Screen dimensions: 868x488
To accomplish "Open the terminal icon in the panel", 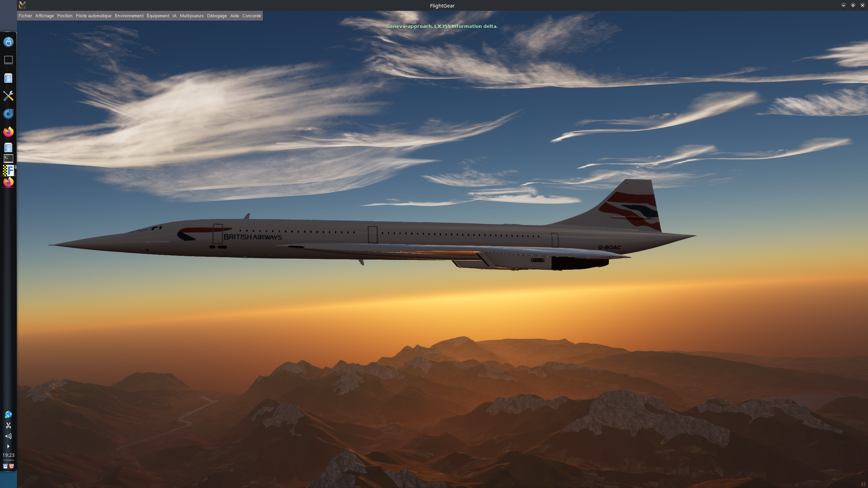I will [x=8, y=158].
